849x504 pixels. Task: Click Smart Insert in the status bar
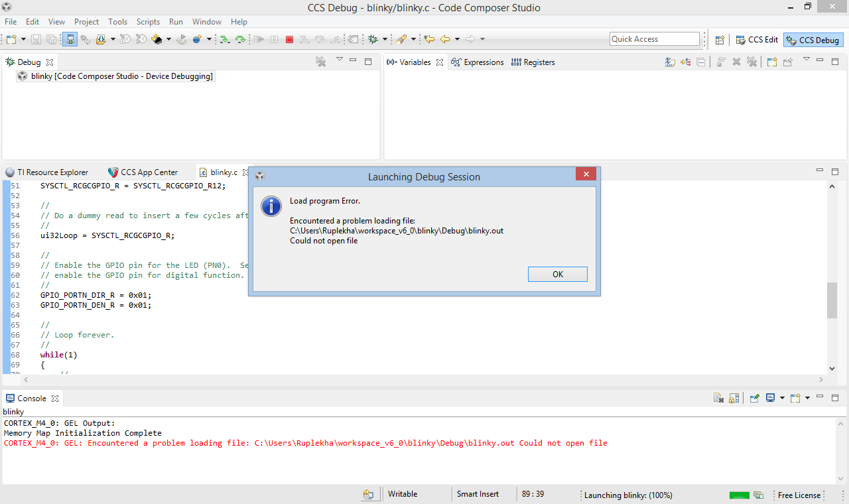(x=478, y=494)
